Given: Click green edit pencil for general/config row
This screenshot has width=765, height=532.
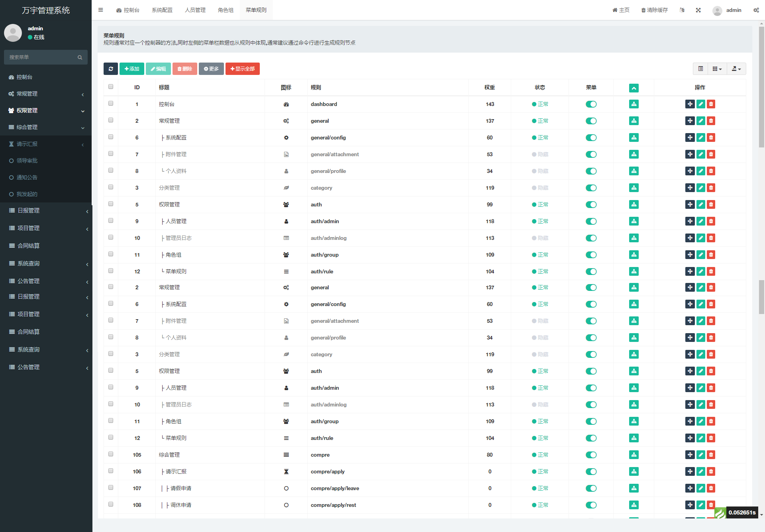Looking at the screenshot, I should pos(700,137).
